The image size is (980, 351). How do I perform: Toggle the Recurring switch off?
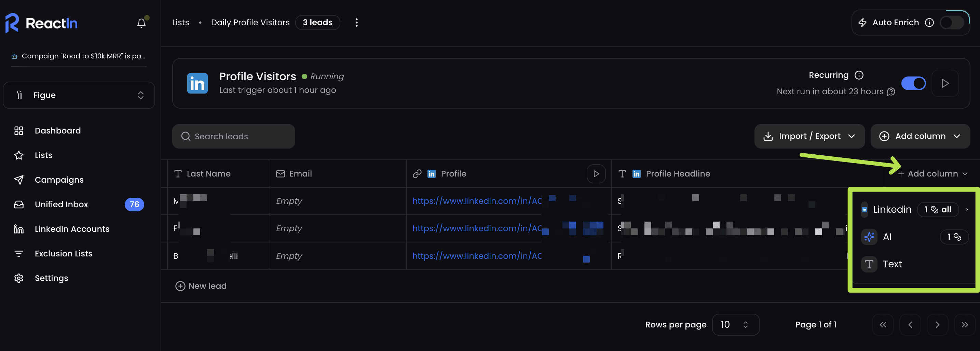(913, 83)
